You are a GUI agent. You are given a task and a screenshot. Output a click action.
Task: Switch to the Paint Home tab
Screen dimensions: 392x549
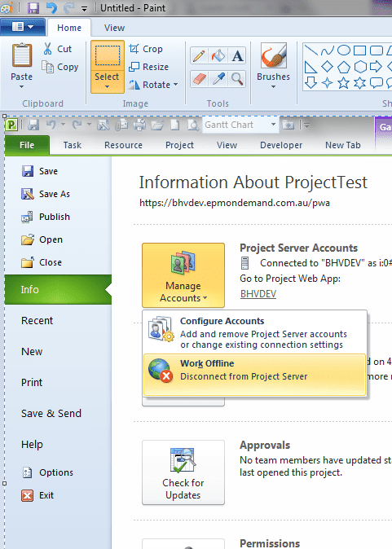pyautogui.click(x=69, y=28)
